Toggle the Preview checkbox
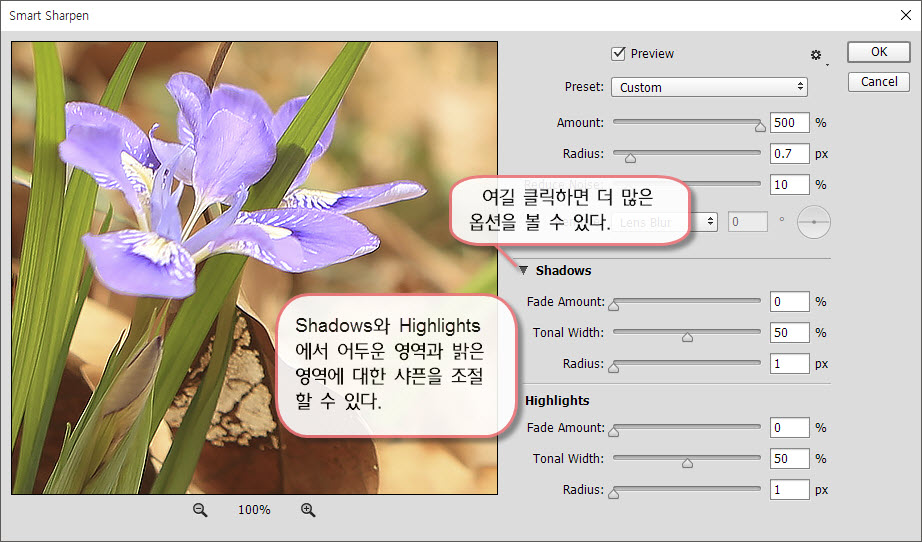This screenshot has width=922, height=542. [618, 53]
